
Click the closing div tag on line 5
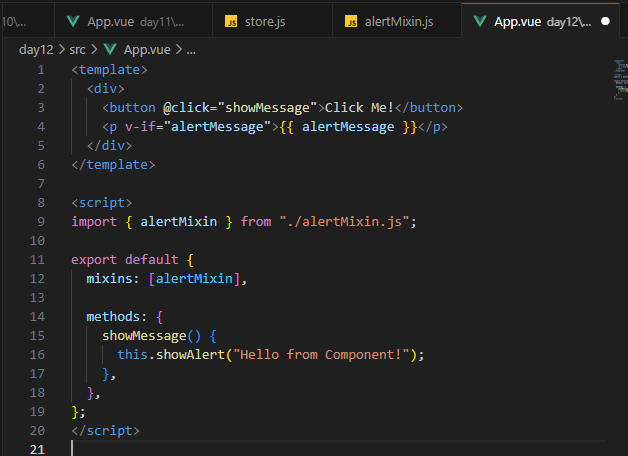tap(110, 146)
